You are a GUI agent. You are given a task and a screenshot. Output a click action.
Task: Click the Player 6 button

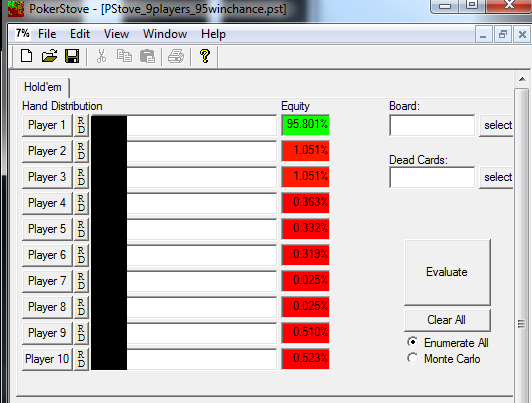point(47,255)
